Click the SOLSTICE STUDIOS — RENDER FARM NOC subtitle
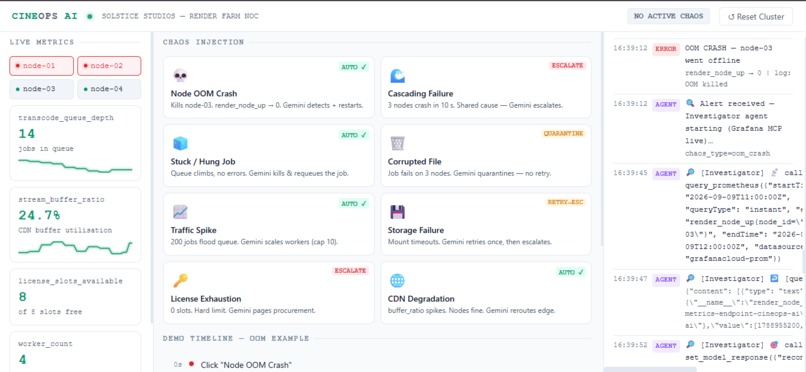Screen dimensions: 806x372 (x=180, y=16)
